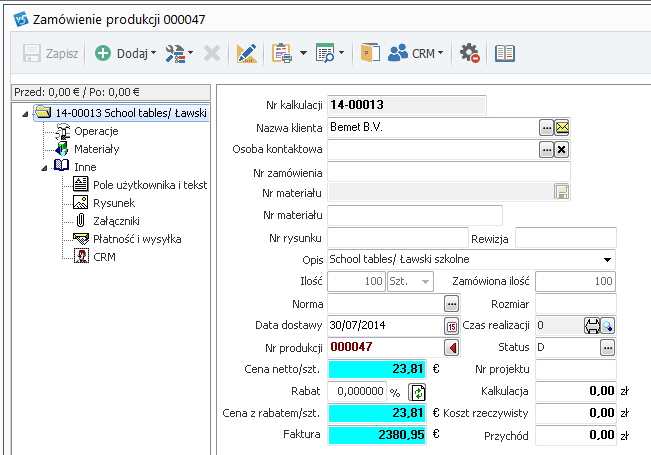Image resolution: width=651 pixels, height=455 pixels.
Task: Collapse the Inne tree branch
Action: click(x=44, y=168)
